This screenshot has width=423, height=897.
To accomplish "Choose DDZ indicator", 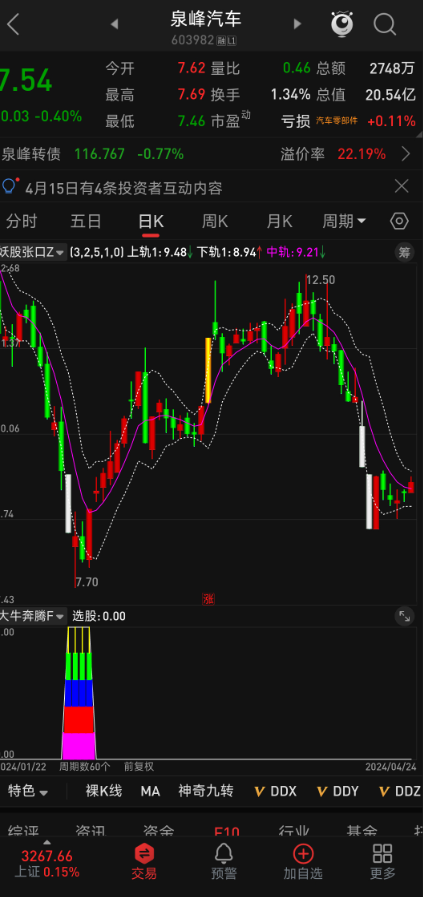I will (x=400, y=791).
